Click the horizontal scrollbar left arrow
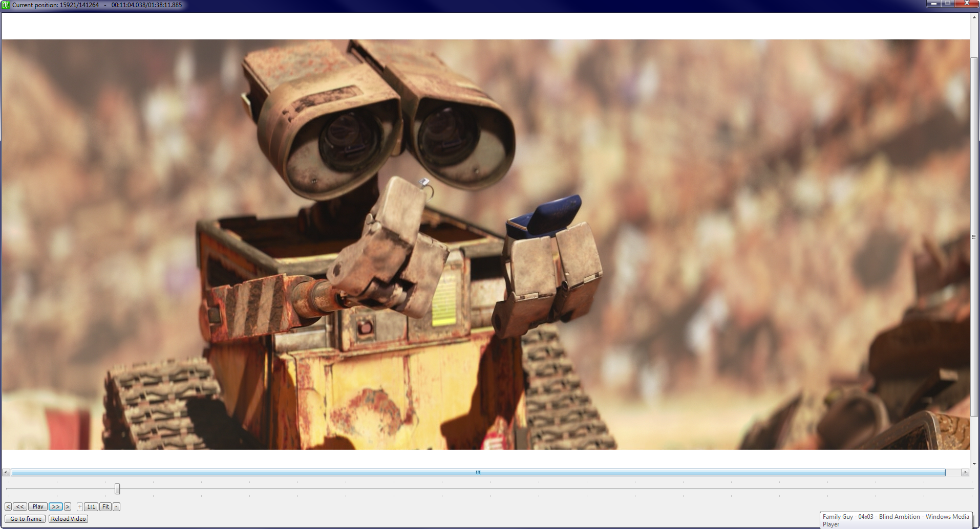The width and height of the screenshot is (980, 529). (6, 472)
